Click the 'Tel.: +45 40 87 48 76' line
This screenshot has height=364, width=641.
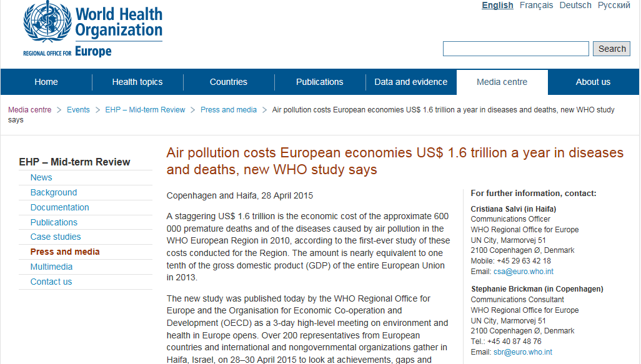[x=505, y=341]
